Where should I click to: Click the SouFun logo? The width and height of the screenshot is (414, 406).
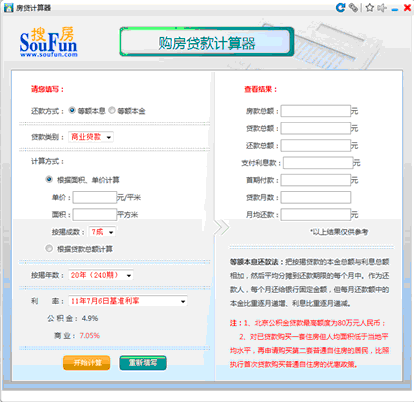[x=48, y=42]
